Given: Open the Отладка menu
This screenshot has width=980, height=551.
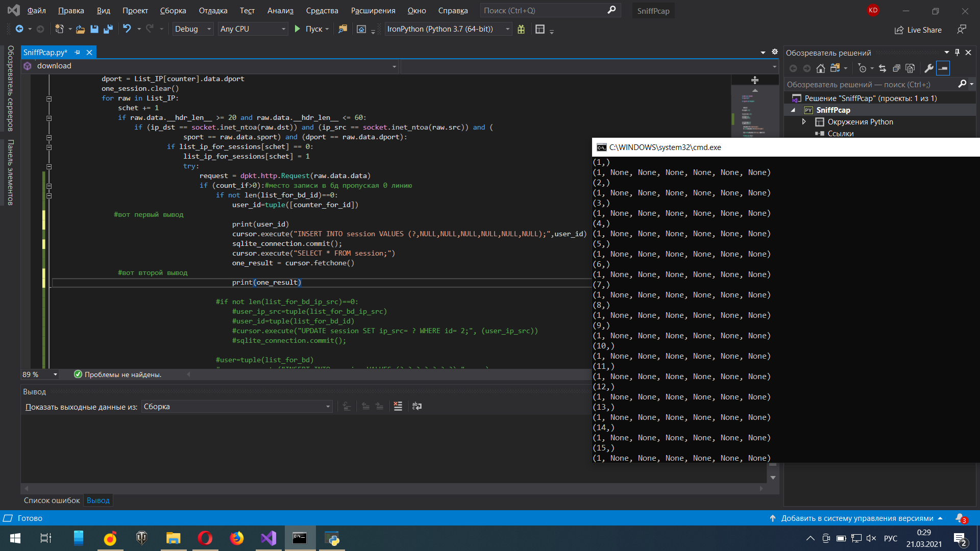Looking at the screenshot, I should [213, 11].
